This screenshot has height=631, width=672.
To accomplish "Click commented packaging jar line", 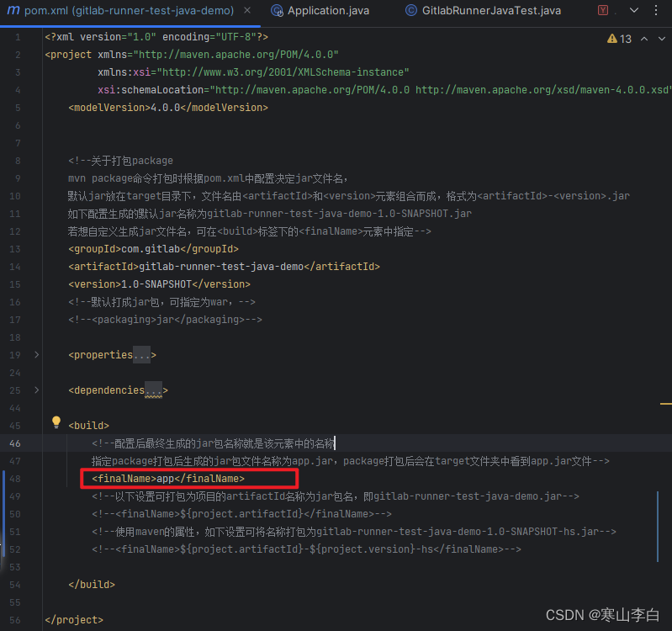I will click(165, 320).
